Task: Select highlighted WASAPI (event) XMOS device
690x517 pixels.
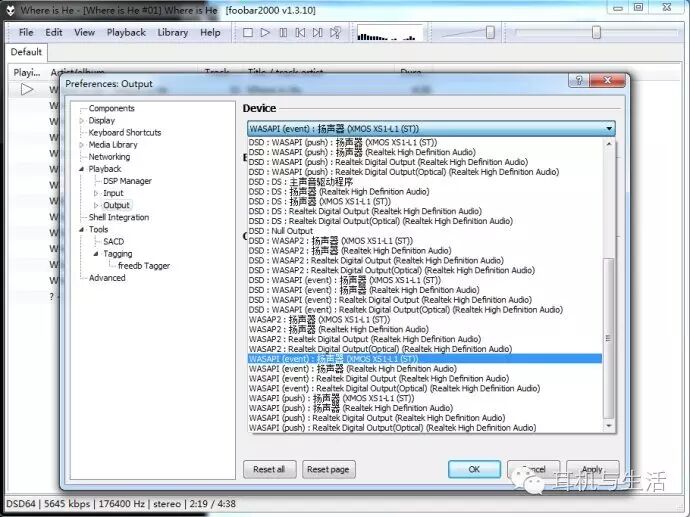Action: tap(425, 359)
